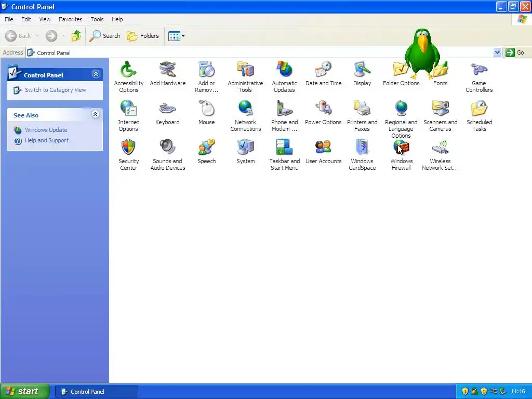Click the Display icon
Image resolution: width=532 pixels, height=399 pixels.
362,73
